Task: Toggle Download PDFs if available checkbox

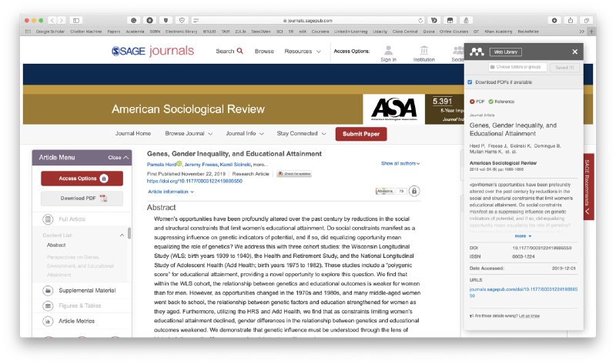Action: pos(470,82)
